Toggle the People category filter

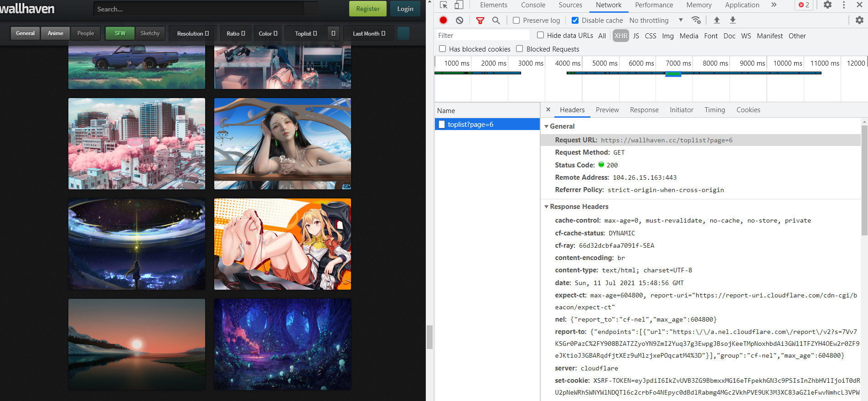(x=86, y=33)
